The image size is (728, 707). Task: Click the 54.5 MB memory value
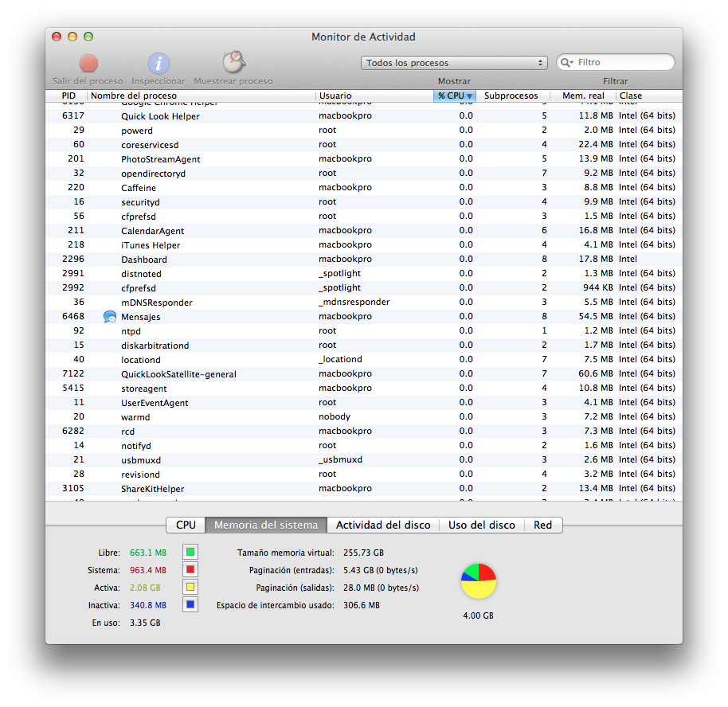pos(596,316)
